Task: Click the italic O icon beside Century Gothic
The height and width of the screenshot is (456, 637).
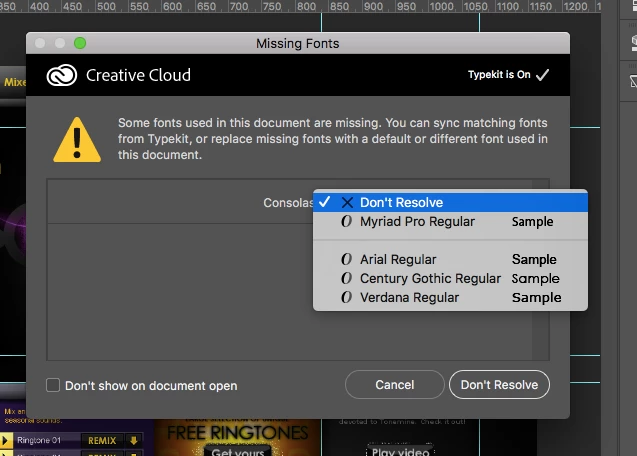Action: pos(347,278)
